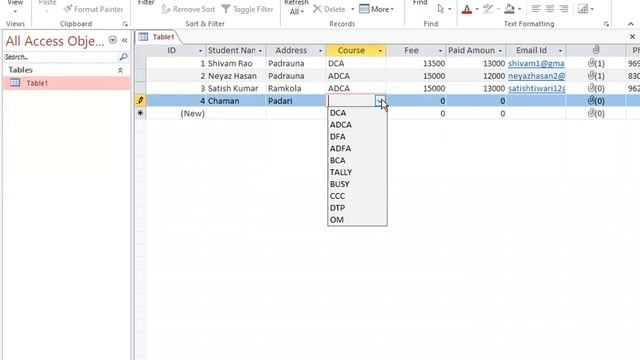
Task: Open ID column filter dropdown
Action: (x=200, y=51)
